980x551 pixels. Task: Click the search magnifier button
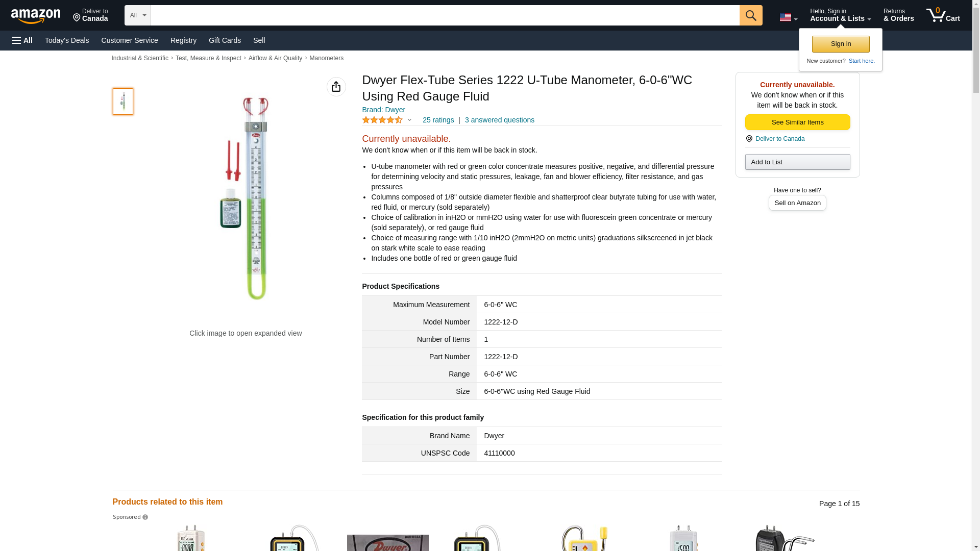click(751, 15)
